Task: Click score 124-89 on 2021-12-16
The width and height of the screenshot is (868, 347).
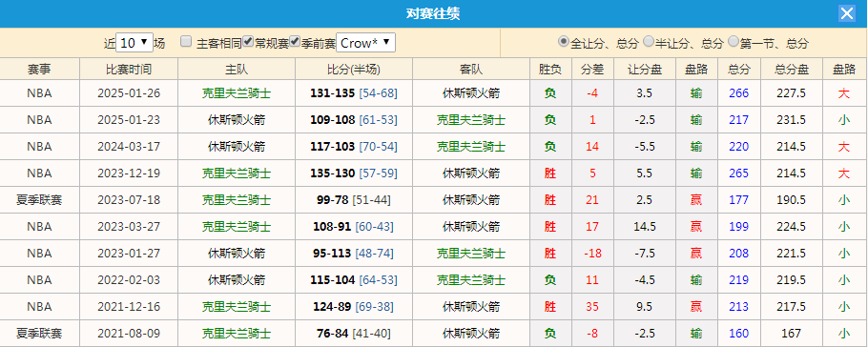Action: [332, 306]
